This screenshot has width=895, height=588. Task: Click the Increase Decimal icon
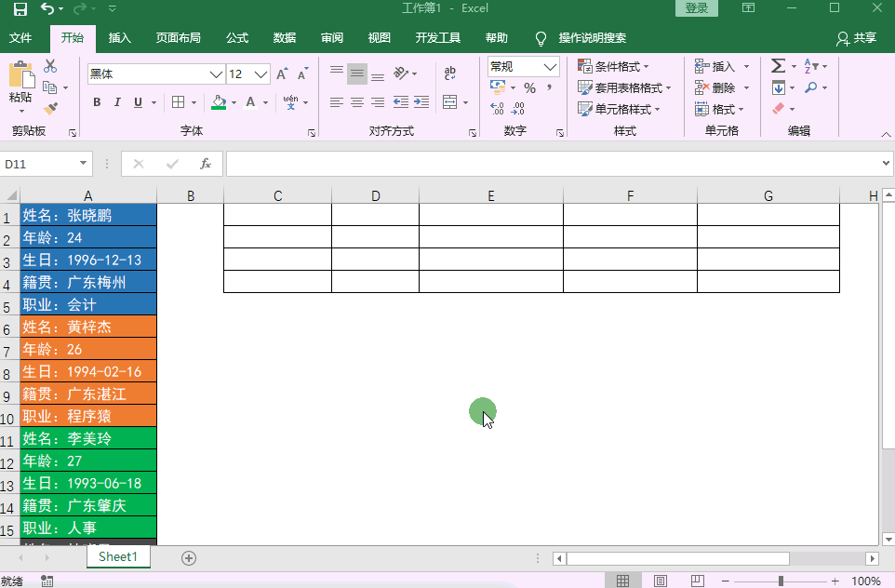click(497, 109)
